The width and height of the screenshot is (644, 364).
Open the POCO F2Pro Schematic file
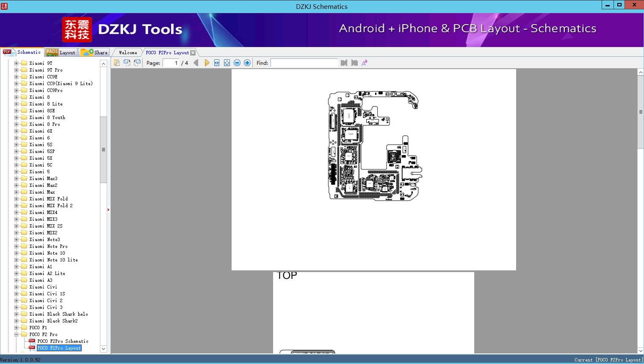(63, 341)
